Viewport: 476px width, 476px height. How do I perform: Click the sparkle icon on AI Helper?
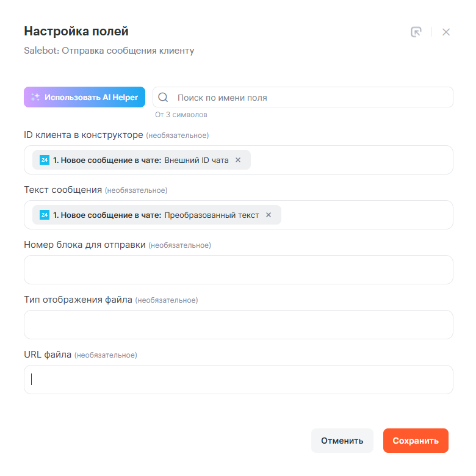pos(35,97)
